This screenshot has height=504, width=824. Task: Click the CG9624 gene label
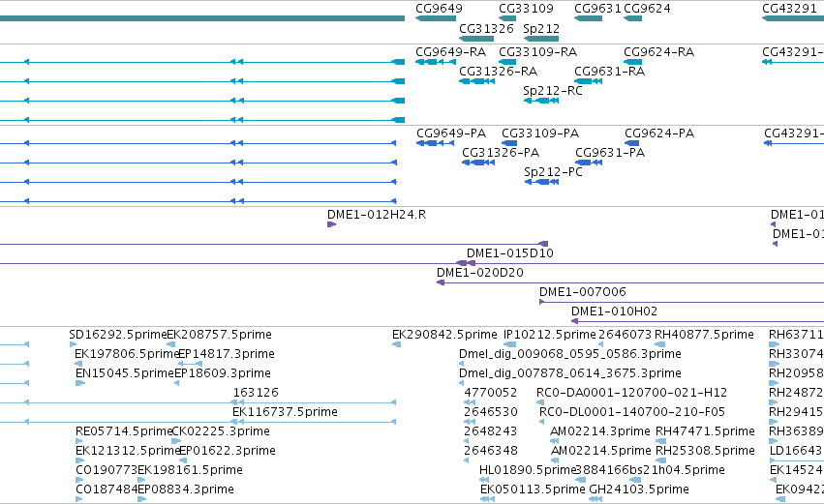tap(647, 9)
